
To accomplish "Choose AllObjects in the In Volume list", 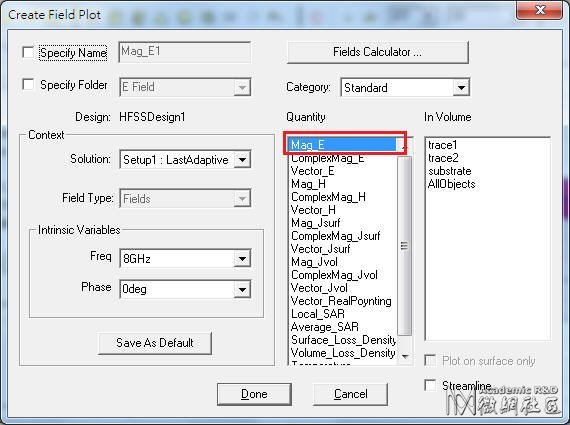I will pyautogui.click(x=451, y=184).
